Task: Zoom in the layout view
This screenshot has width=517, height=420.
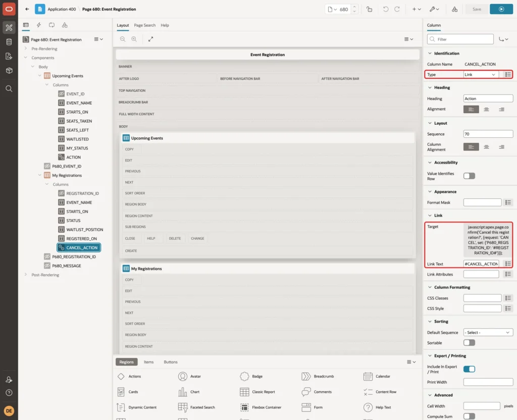Action: (134, 39)
